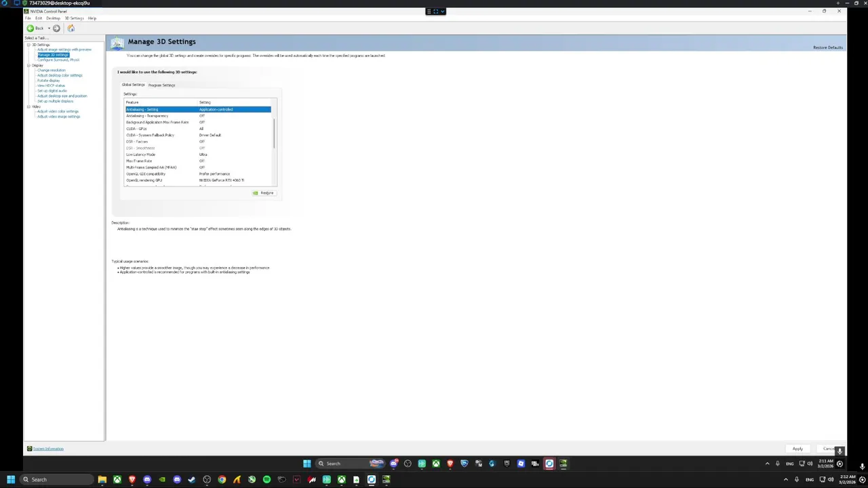The image size is (868, 488).
Task: Open the Back history dropdown arrow
Action: (49, 28)
